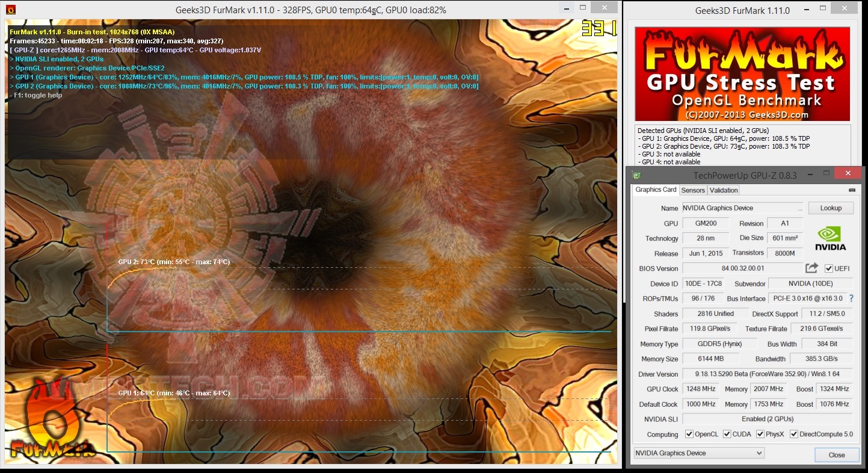The image size is (868, 473).
Task: Click the Driver Version field 9.18.13.5290 Beta
Action: tap(768, 374)
